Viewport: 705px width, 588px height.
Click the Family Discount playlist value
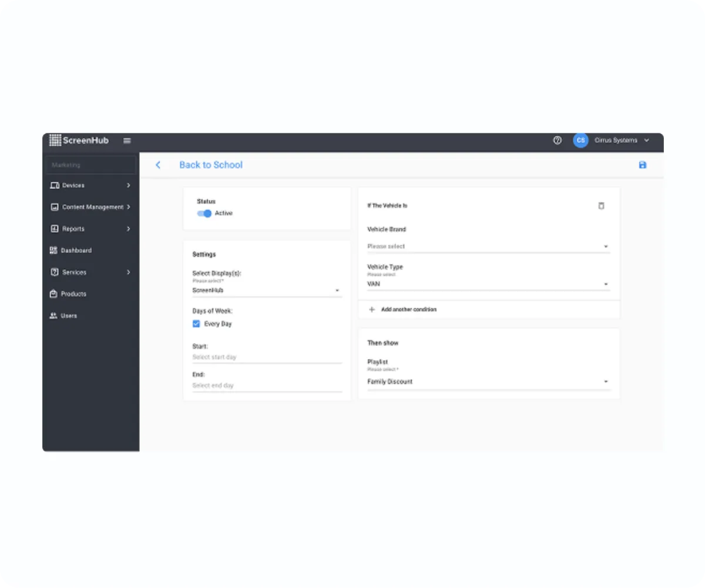click(x=390, y=382)
